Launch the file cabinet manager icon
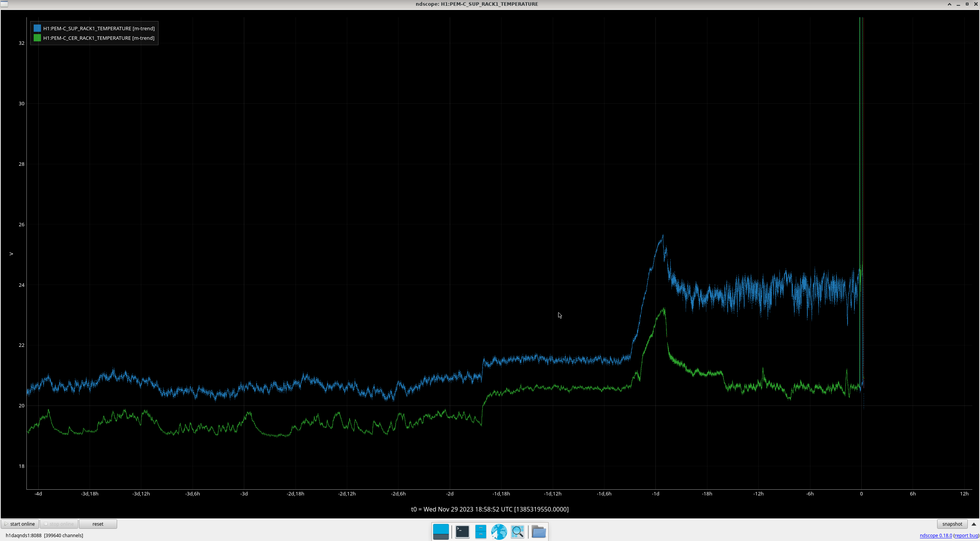This screenshot has height=541, width=980. click(480, 531)
